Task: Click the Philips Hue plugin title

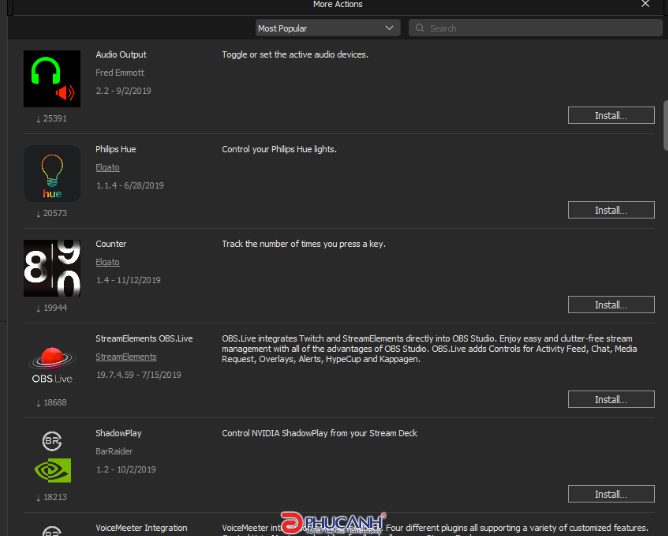Action: click(115, 149)
